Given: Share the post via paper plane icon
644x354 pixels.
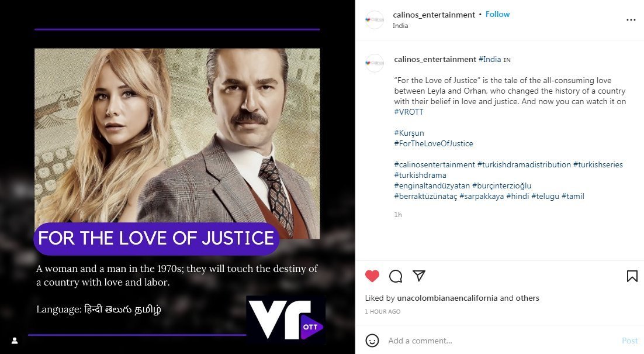Looking at the screenshot, I should pyautogui.click(x=418, y=276).
